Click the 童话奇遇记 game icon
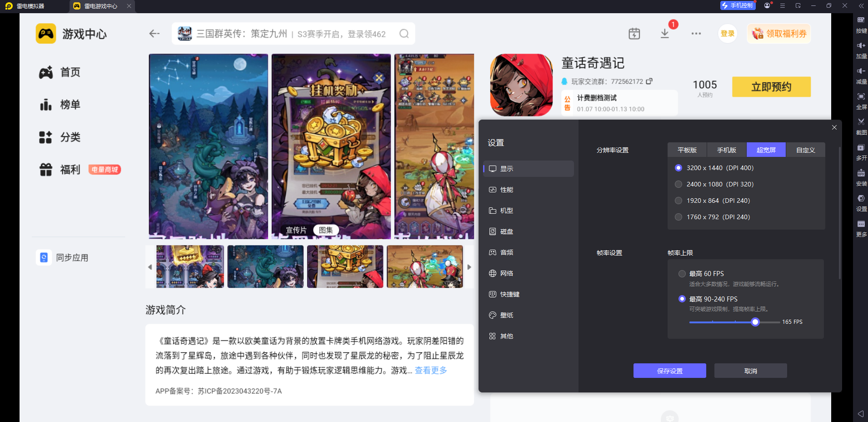 521,85
